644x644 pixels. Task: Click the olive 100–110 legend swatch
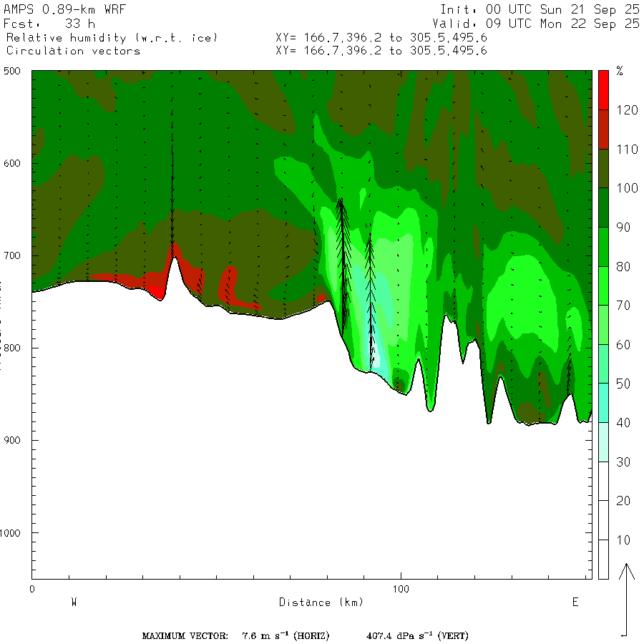tap(603, 168)
